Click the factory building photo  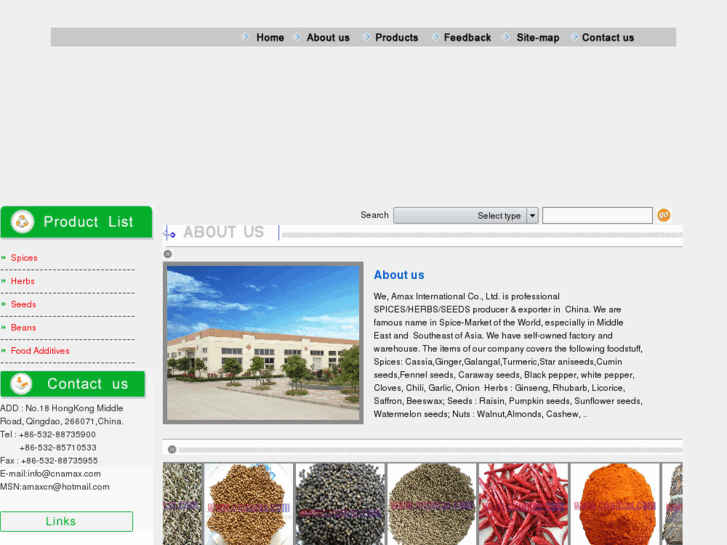point(263,343)
